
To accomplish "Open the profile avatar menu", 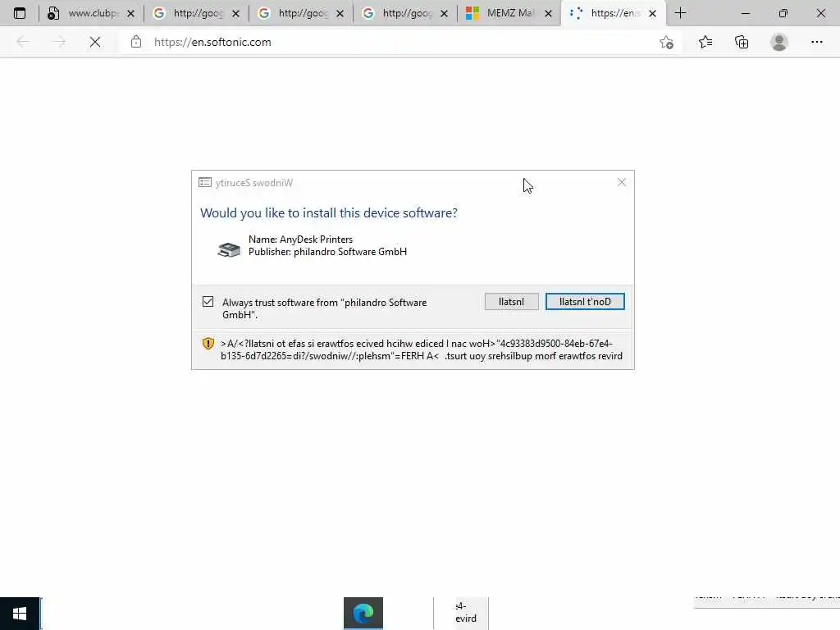I will [x=779, y=42].
